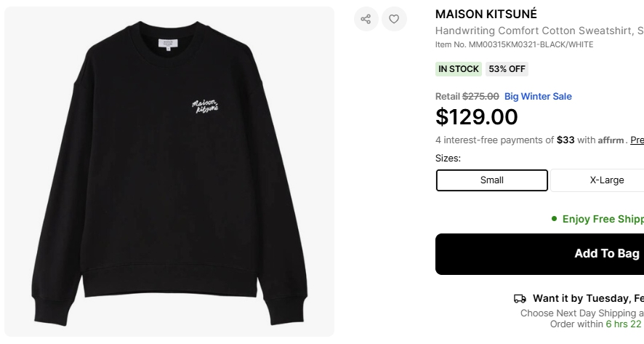Click the share icon
This screenshot has width=644, height=344.
(x=366, y=19)
